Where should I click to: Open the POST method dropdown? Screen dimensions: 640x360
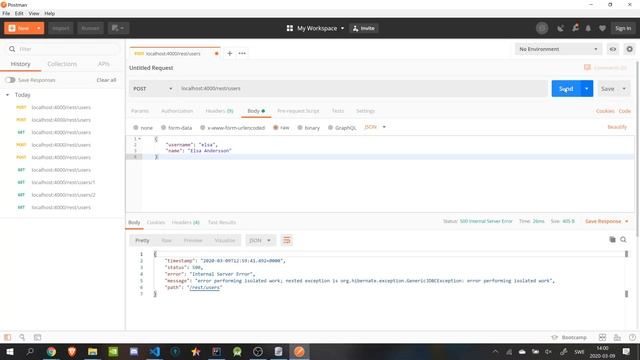click(x=152, y=89)
